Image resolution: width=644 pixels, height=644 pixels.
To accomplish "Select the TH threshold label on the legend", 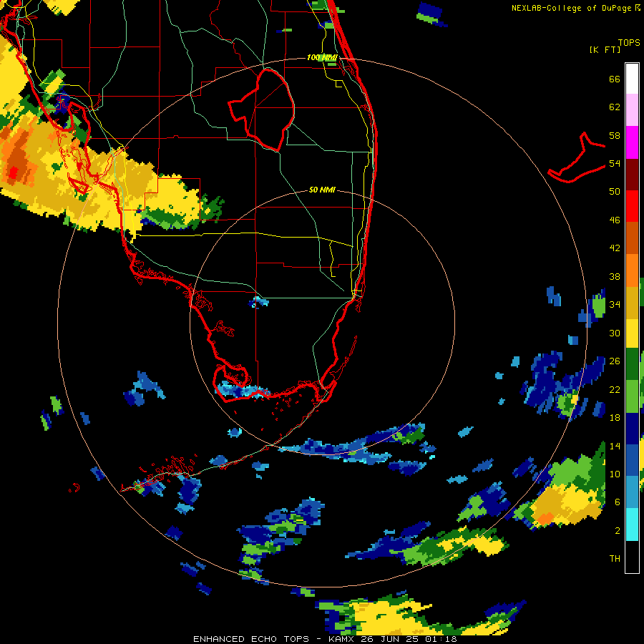I will [615, 559].
